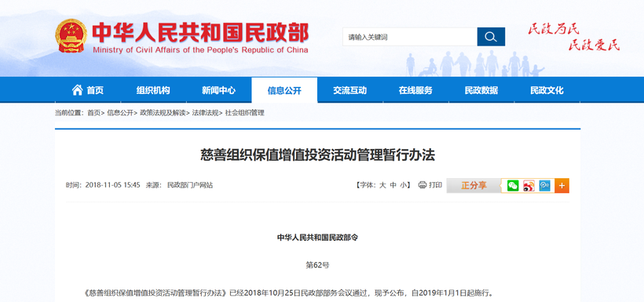Set font size to 小
Viewport: 644px width, 302px height.
coord(404,185)
